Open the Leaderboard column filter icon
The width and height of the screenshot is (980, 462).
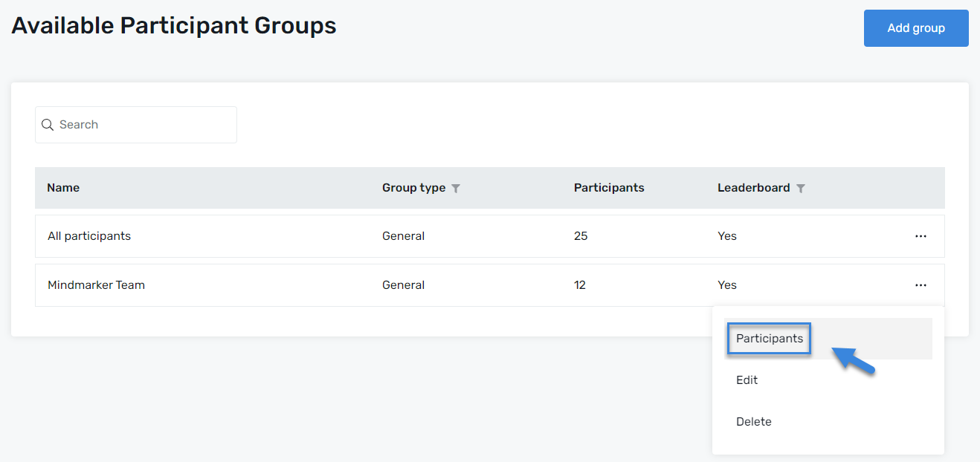[x=800, y=189]
